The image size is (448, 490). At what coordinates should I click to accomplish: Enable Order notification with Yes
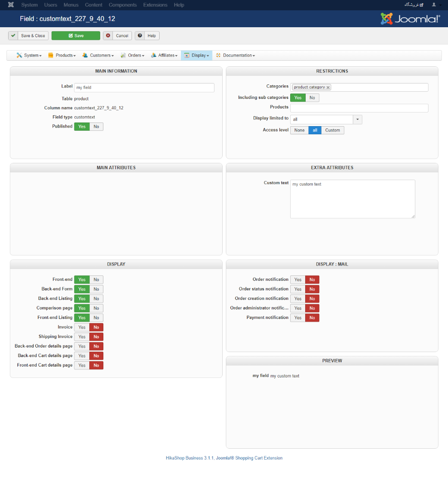298,279
